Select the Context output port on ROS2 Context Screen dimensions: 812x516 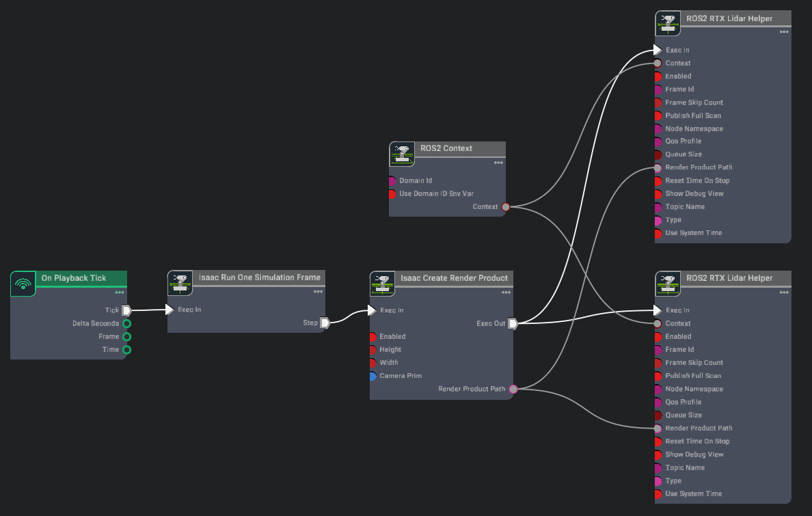(x=506, y=206)
